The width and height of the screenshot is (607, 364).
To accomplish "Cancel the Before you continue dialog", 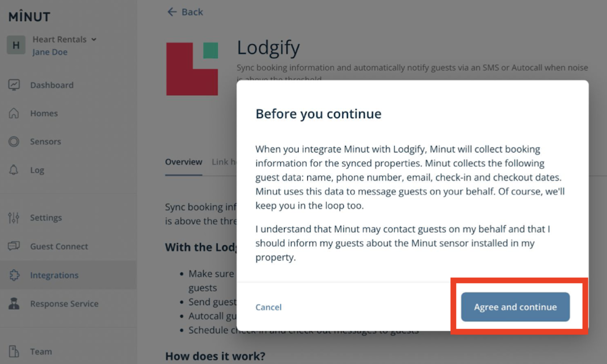I will pyautogui.click(x=269, y=307).
